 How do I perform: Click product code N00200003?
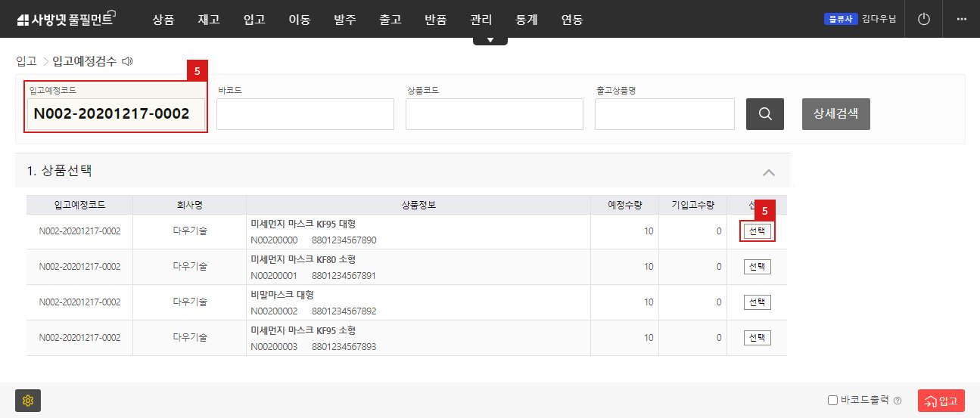274,347
